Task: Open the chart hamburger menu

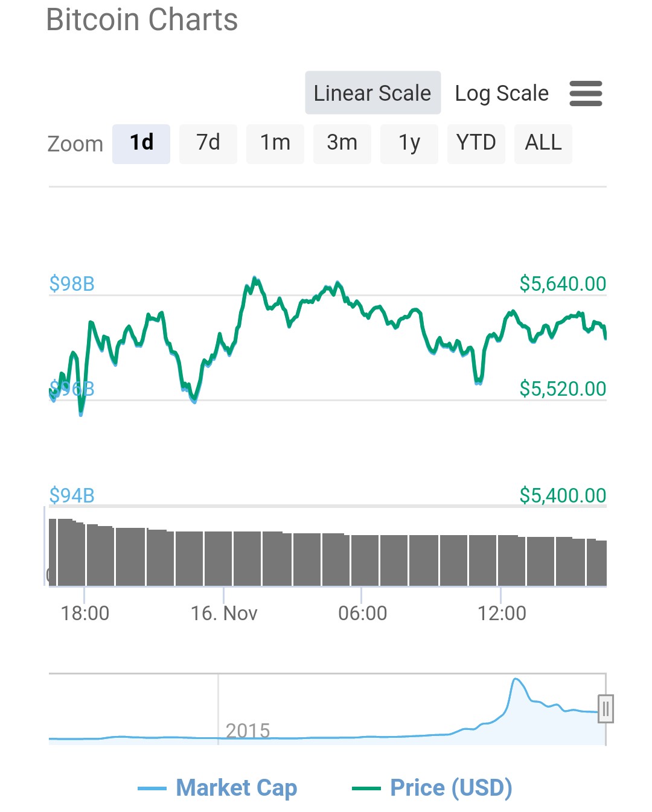Action: click(x=586, y=94)
